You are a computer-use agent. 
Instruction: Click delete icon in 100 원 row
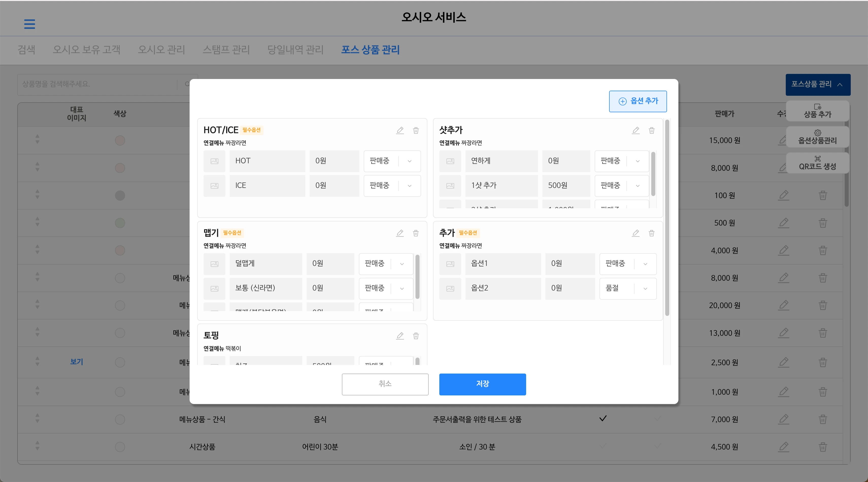click(823, 195)
